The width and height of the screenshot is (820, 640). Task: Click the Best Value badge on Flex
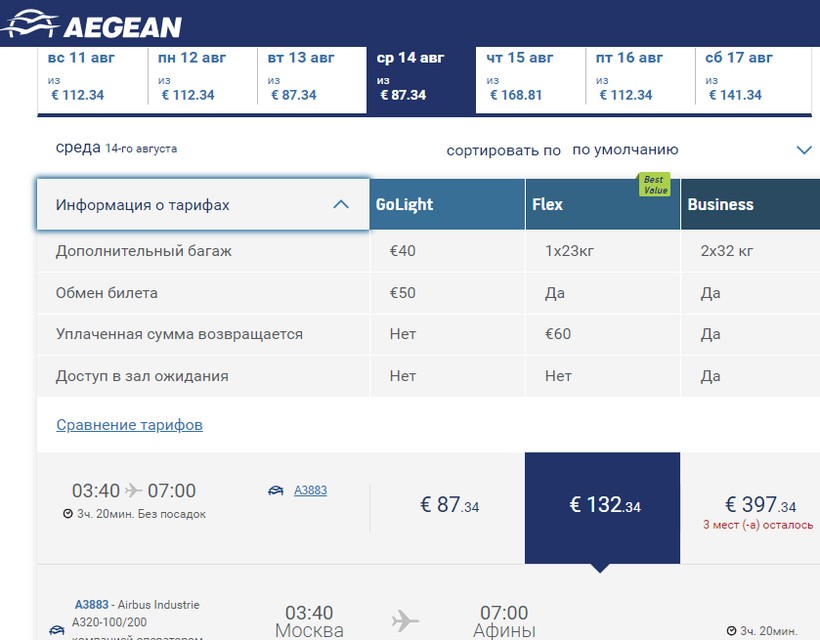654,185
